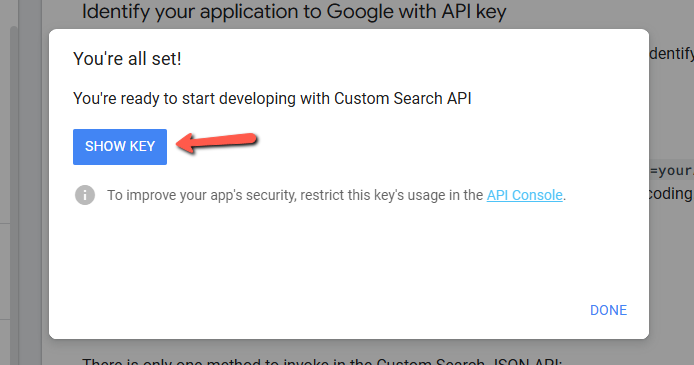The width and height of the screenshot is (694, 365).
Task: Dismiss the dialog with DONE
Action: [608, 310]
